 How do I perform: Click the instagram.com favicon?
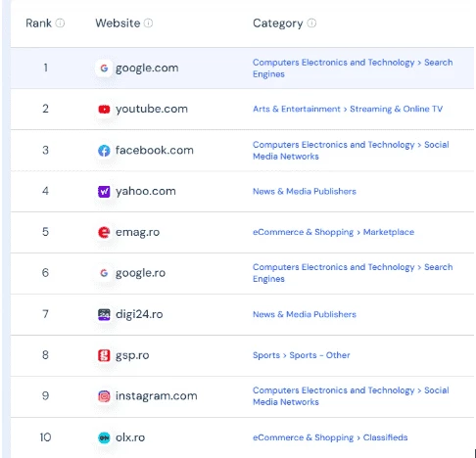pyautogui.click(x=104, y=396)
